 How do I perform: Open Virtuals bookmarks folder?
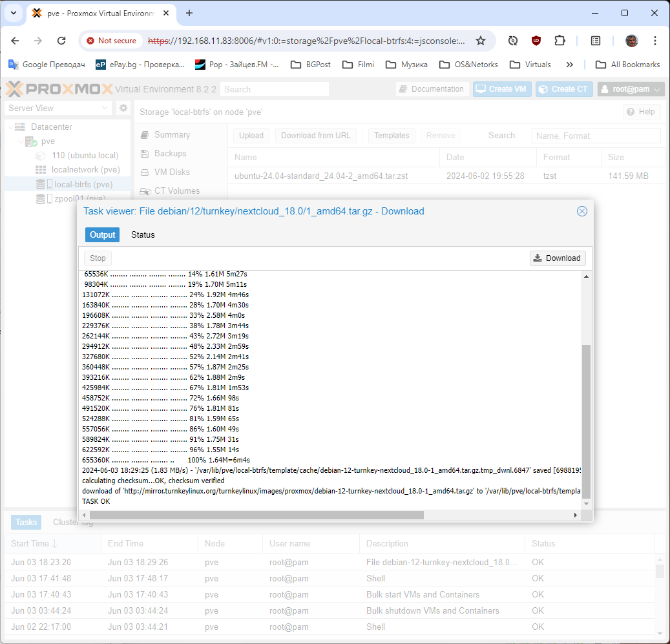pos(530,65)
